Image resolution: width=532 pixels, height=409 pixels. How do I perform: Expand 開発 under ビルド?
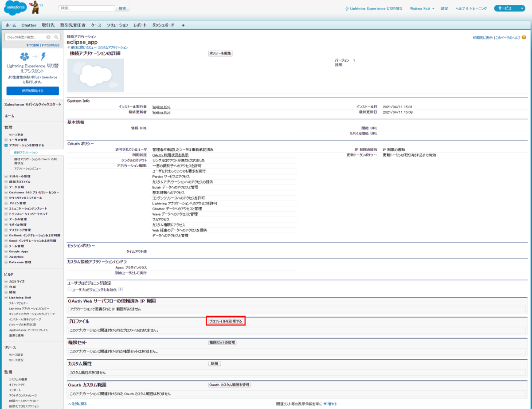6,292
